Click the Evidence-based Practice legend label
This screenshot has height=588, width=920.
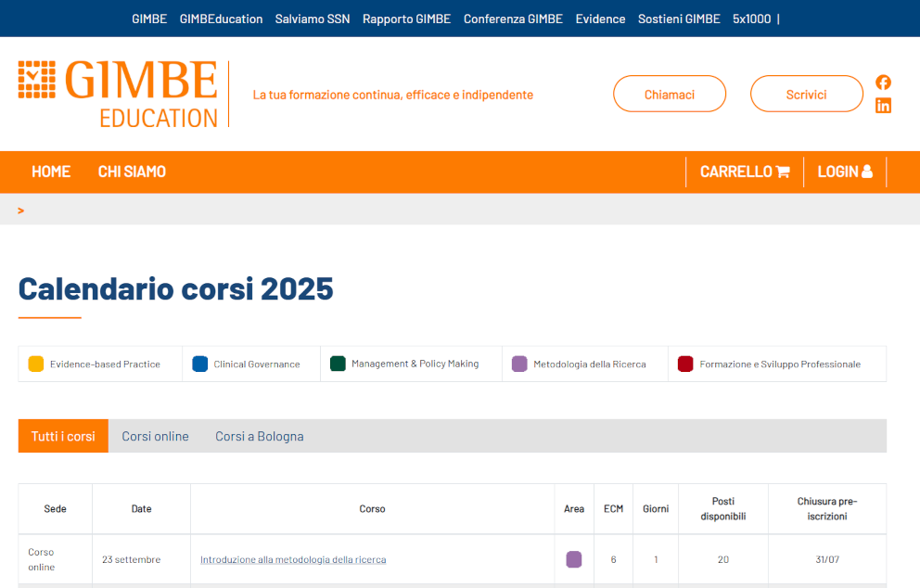[x=105, y=364]
